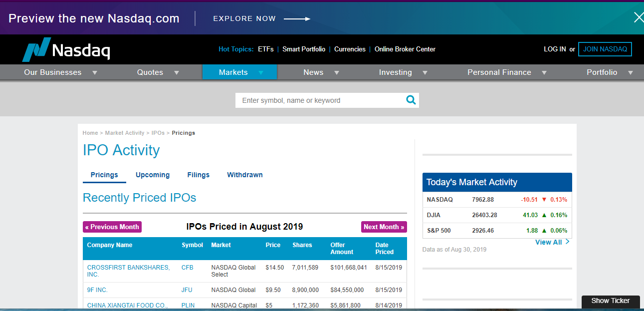Click the symbol search input field
This screenshot has height=311, width=644.
[319, 100]
